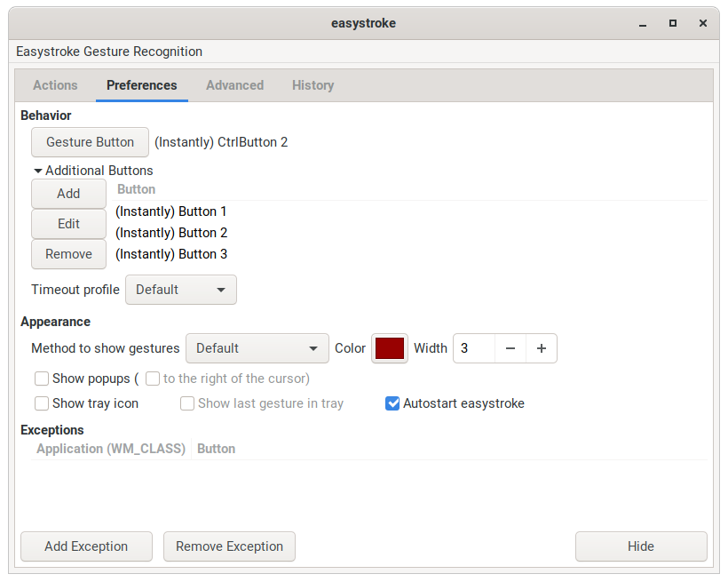Click the Remove Exception button
Screen dimensions: 728x582
click(229, 546)
